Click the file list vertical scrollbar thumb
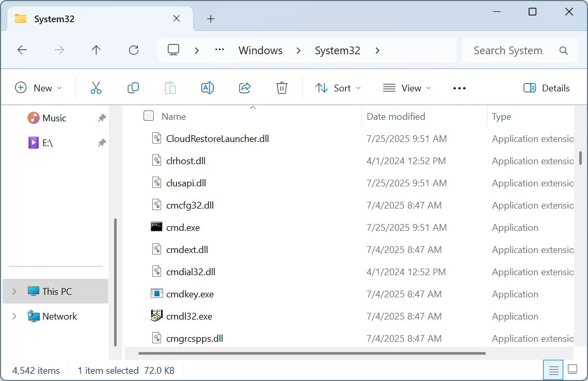Viewport: 588px width, 381px height. coord(580,158)
